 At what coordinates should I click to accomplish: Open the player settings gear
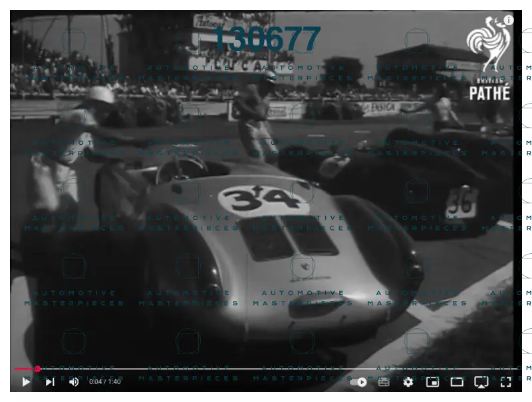click(408, 382)
